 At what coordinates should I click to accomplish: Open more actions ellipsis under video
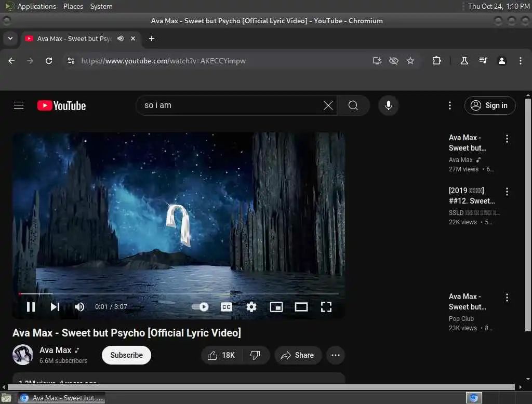[336, 355]
